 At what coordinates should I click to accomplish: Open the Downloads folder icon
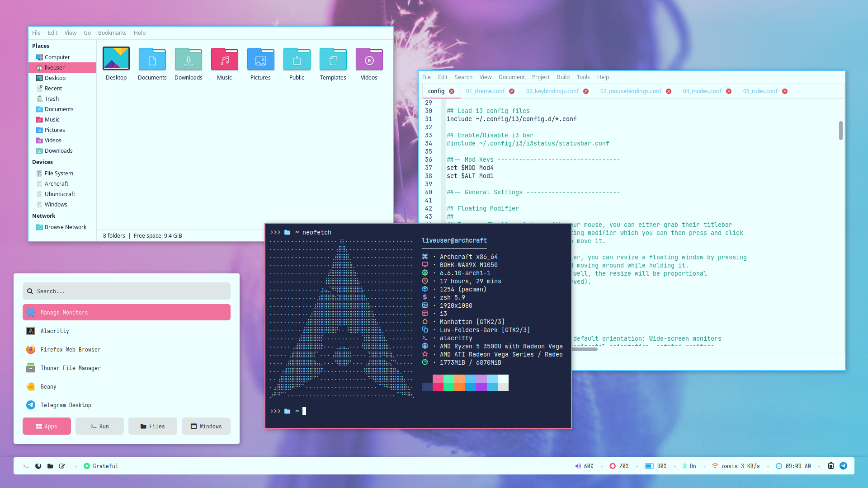(188, 60)
